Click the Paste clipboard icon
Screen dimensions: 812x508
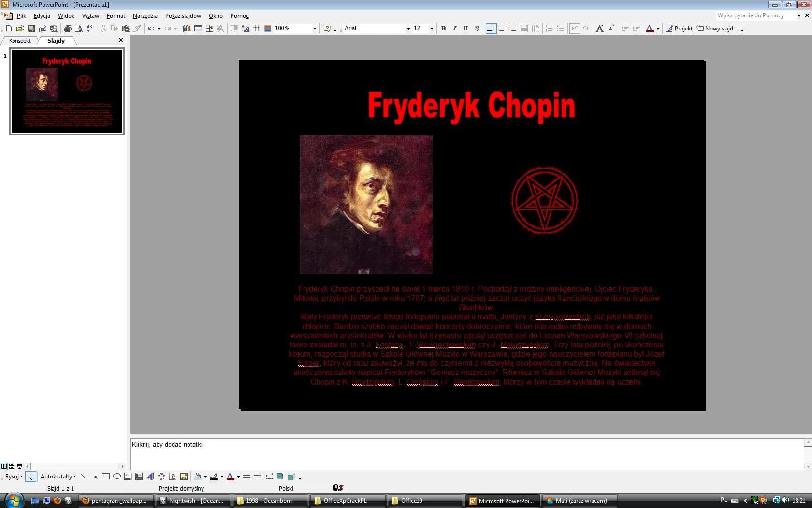(126, 29)
